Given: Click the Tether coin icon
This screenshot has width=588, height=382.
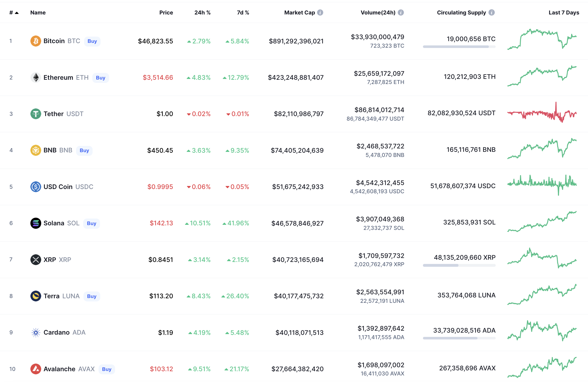Looking at the screenshot, I should [x=36, y=114].
